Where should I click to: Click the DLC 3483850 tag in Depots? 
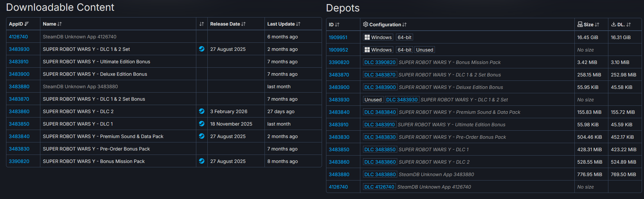380,150
